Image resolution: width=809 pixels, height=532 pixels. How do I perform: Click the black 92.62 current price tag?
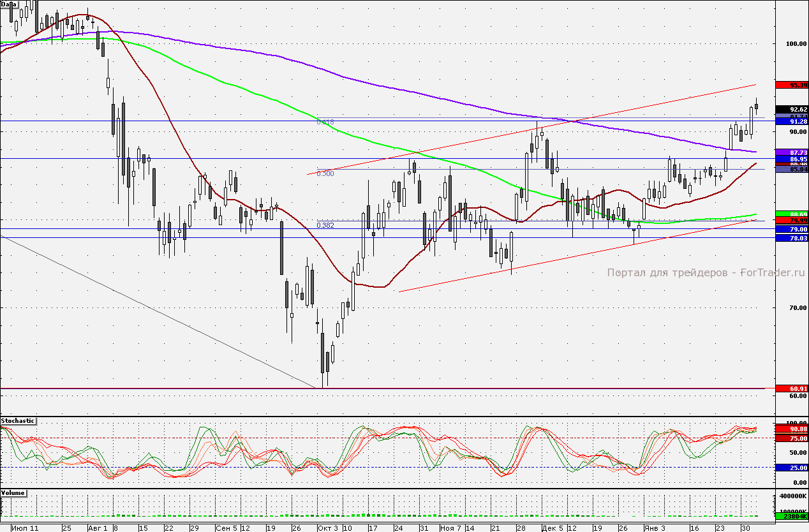(790, 108)
